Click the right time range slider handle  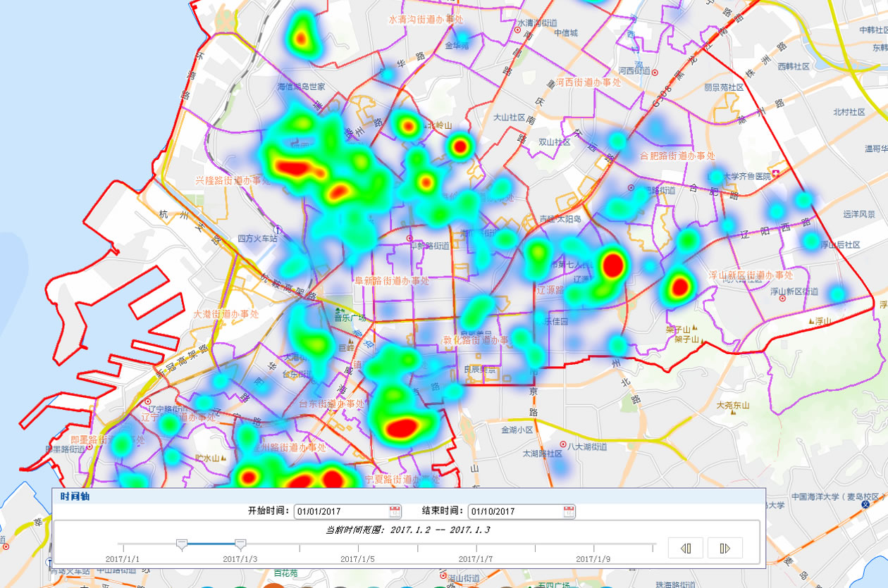(x=240, y=544)
